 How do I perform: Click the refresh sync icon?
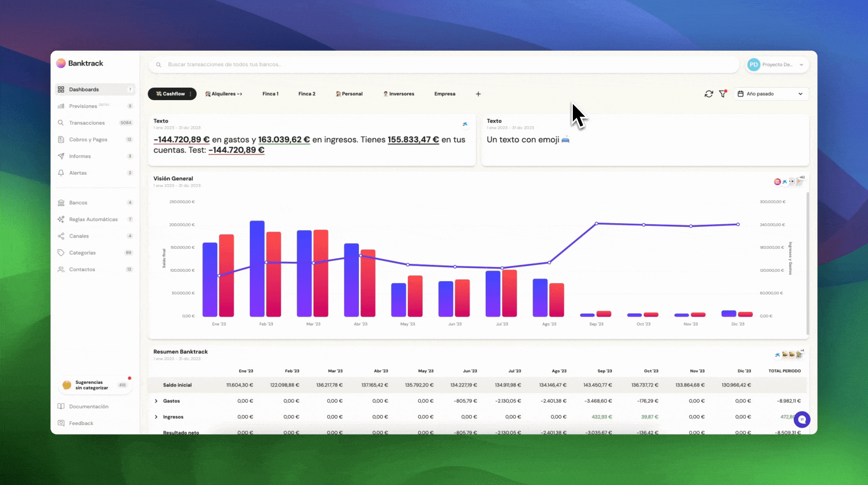pos(709,94)
